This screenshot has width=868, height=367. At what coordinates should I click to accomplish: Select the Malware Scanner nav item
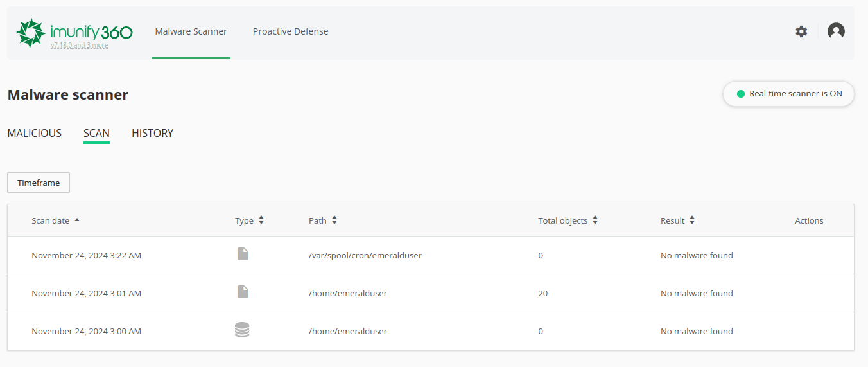click(x=191, y=31)
